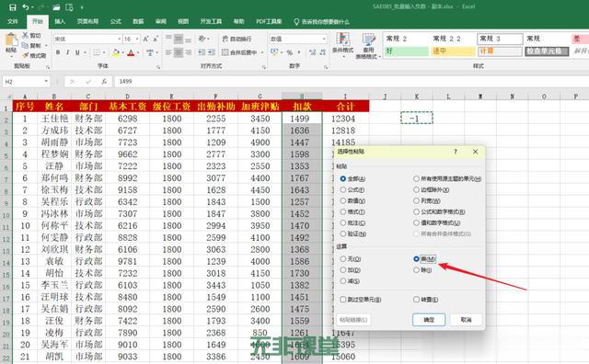Toggle Underline formatting
Viewport: 589px width, 364px height.
pyautogui.click(x=77, y=52)
